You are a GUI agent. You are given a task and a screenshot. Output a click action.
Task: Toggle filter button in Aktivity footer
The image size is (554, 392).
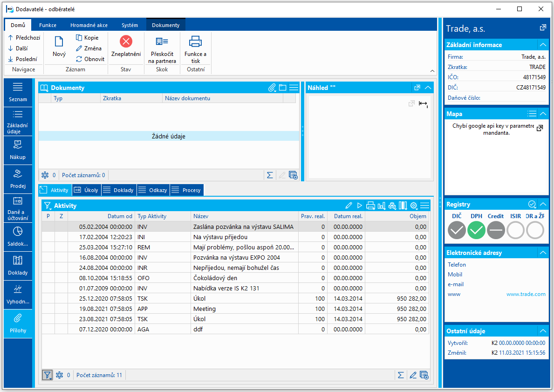click(x=47, y=375)
